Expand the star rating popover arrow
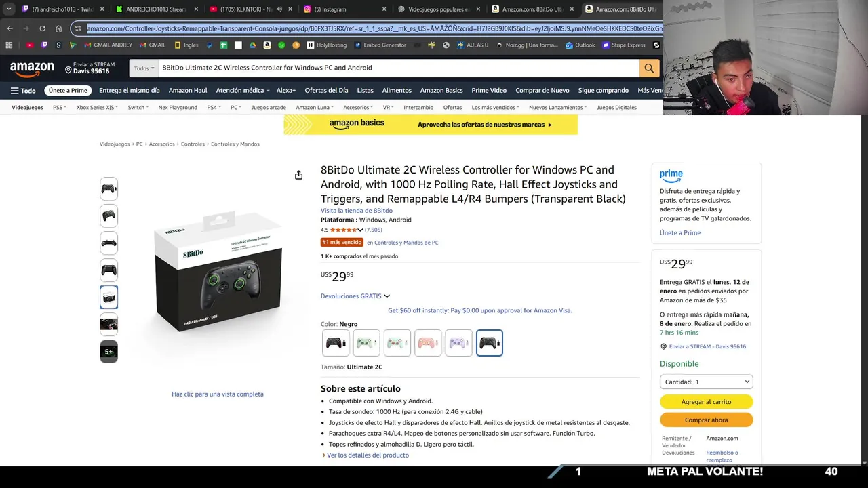The image size is (868, 488). click(x=360, y=230)
